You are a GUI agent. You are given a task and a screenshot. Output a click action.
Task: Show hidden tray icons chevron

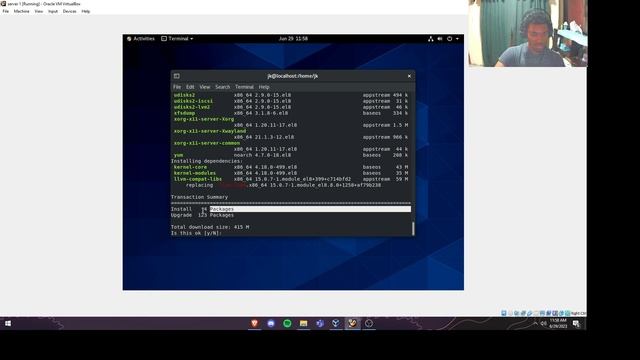click(535, 323)
